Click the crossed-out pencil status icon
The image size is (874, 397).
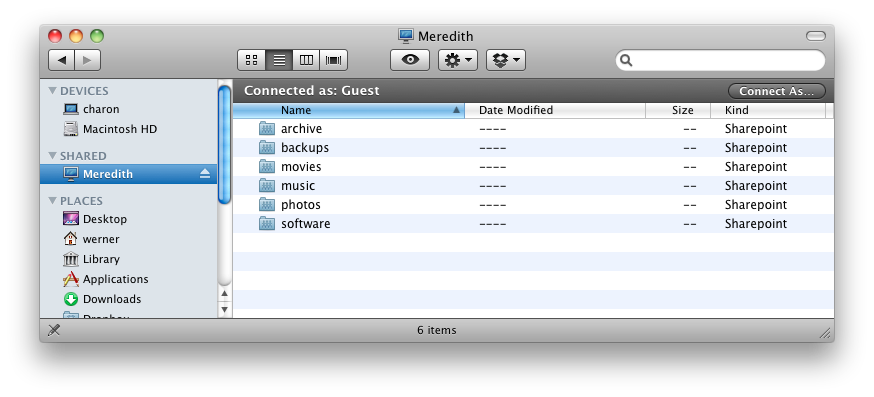click(x=54, y=330)
